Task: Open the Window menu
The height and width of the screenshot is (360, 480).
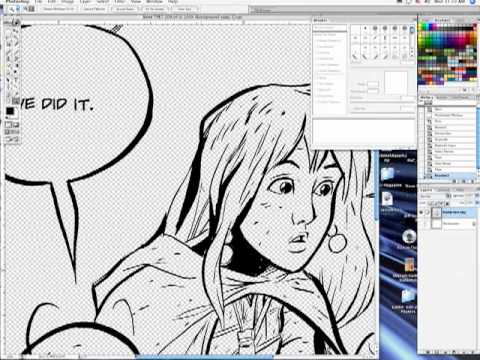Action: coord(154,2)
